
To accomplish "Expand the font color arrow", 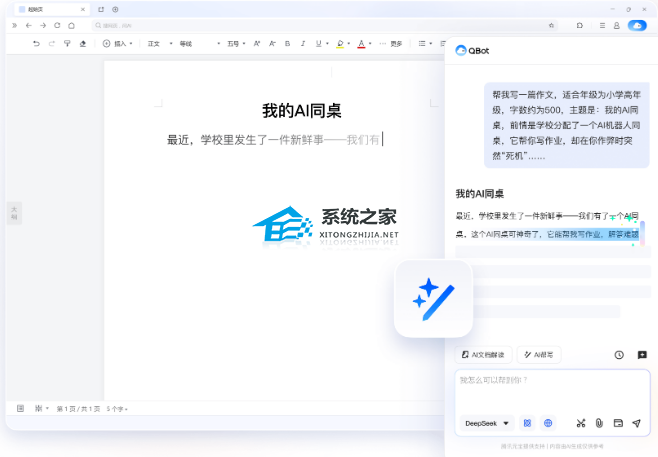I will [x=370, y=44].
